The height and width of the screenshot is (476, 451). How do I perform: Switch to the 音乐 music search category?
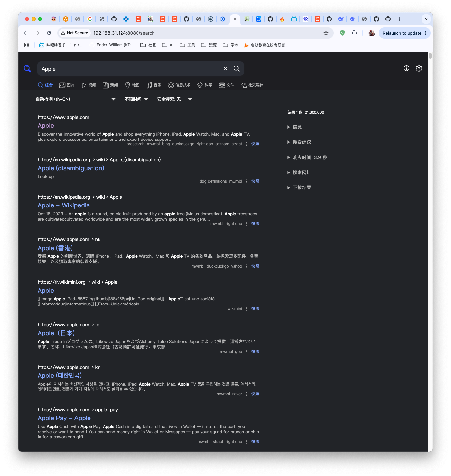pyautogui.click(x=153, y=85)
